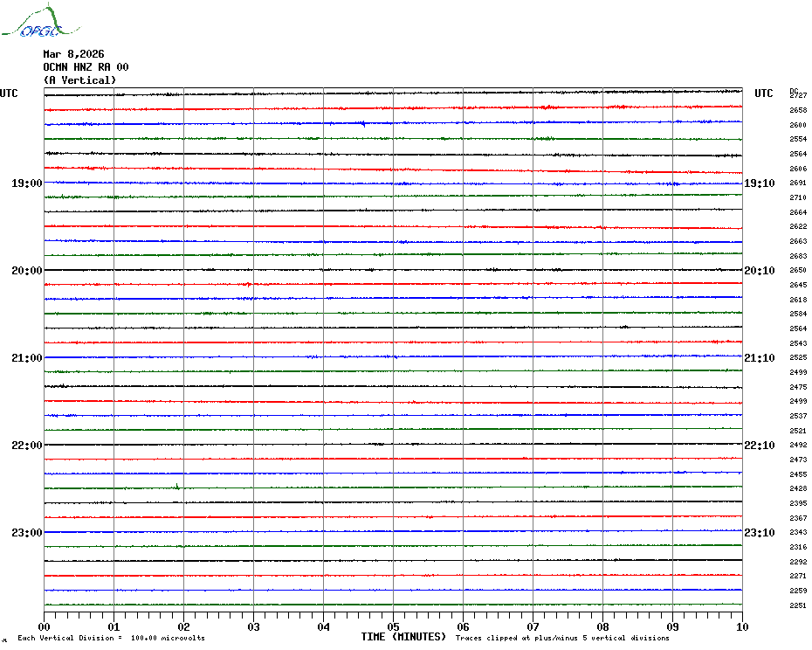The height and width of the screenshot is (650, 812).
Task: Click the 21:10 label on right side
Action: [x=760, y=358]
